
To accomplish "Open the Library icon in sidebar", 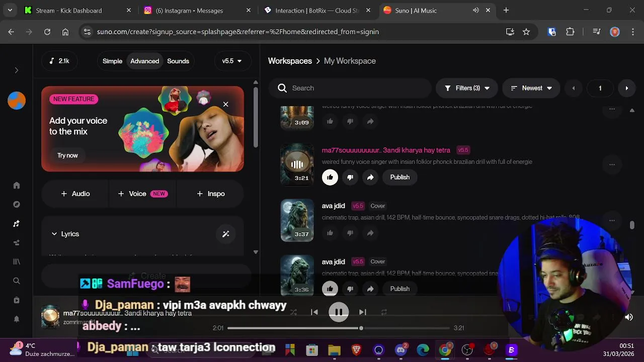I will (x=17, y=262).
